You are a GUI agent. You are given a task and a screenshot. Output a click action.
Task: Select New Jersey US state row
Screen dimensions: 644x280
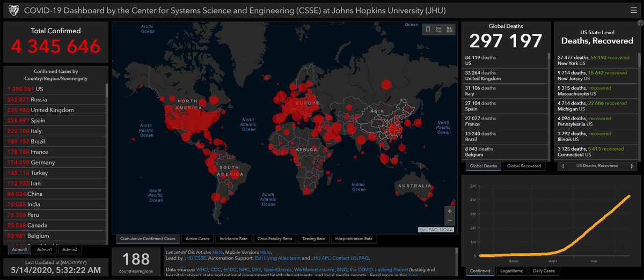[x=596, y=76]
